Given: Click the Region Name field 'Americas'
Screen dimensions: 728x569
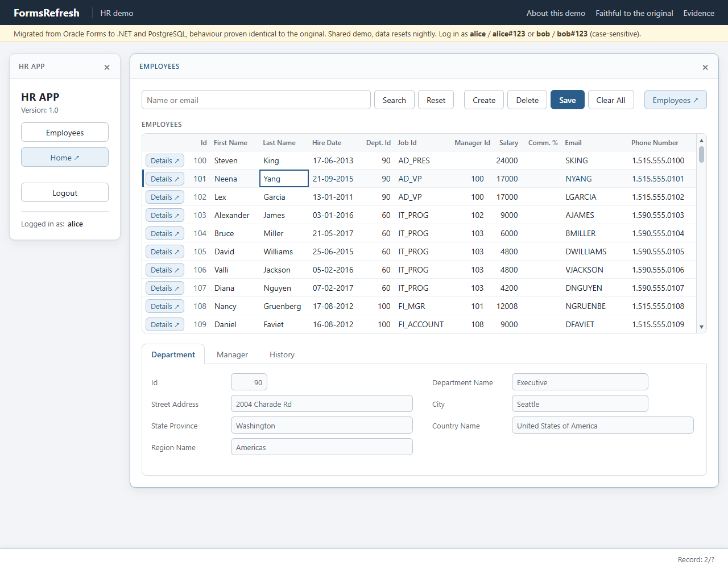Looking at the screenshot, I should click(x=322, y=447).
